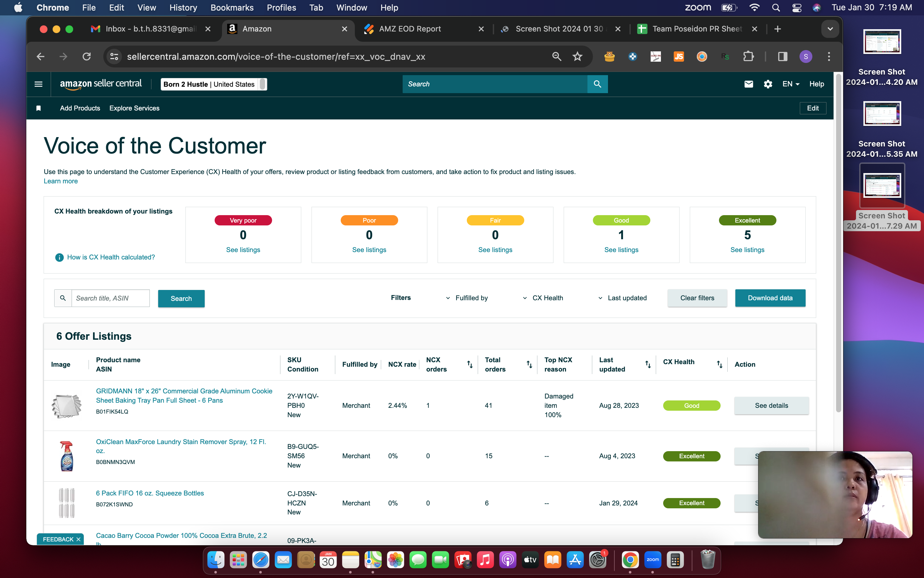Click See listings under Good
Viewport: 924px width, 578px height.
pyautogui.click(x=621, y=250)
